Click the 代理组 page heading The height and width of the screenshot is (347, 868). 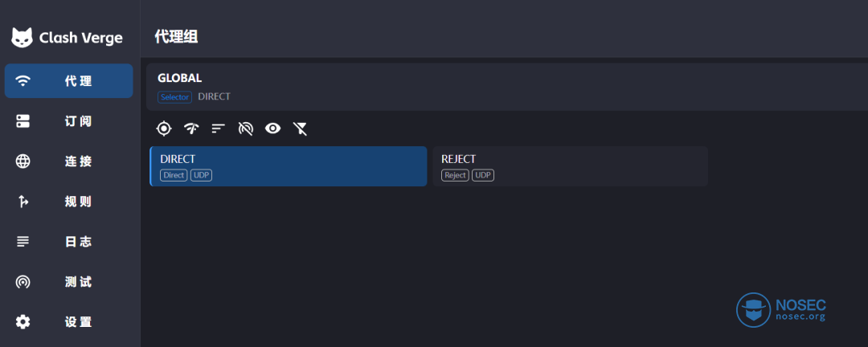tap(176, 37)
